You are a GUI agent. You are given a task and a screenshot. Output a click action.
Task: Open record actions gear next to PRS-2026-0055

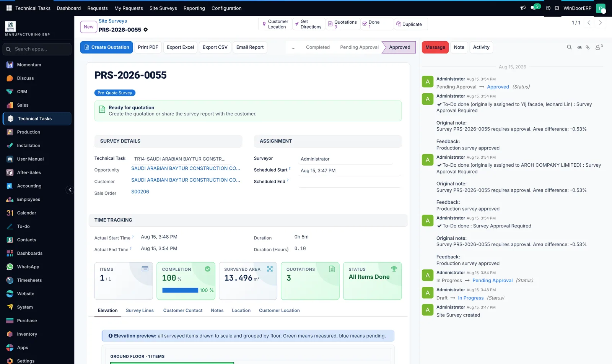pyautogui.click(x=146, y=30)
